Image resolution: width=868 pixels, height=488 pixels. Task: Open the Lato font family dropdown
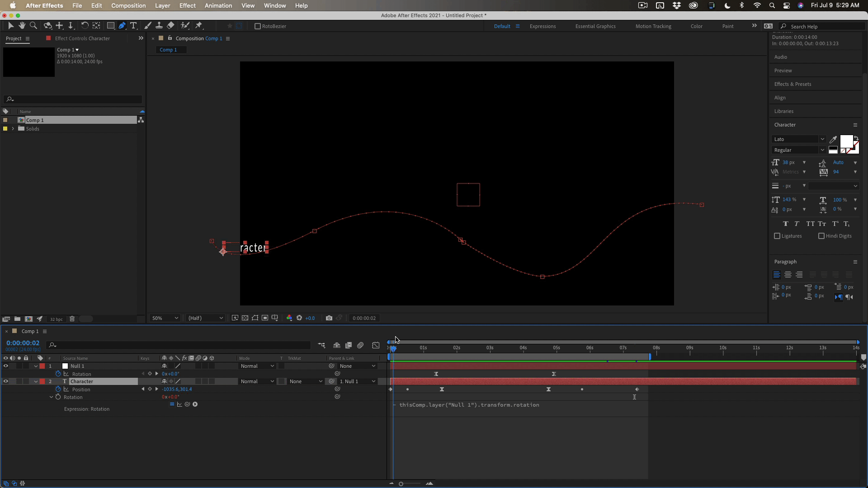[799, 139]
